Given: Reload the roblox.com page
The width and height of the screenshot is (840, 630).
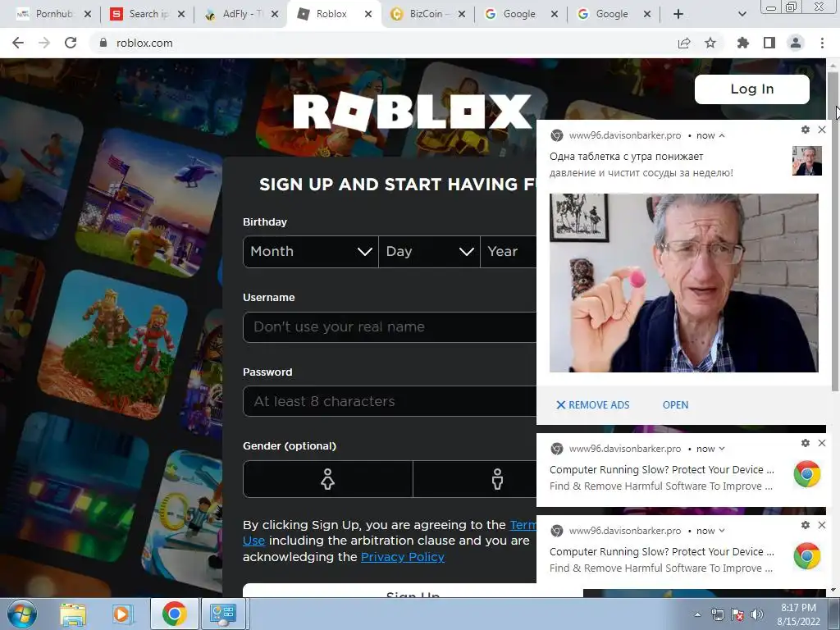Looking at the screenshot, I should pos(71,43).
